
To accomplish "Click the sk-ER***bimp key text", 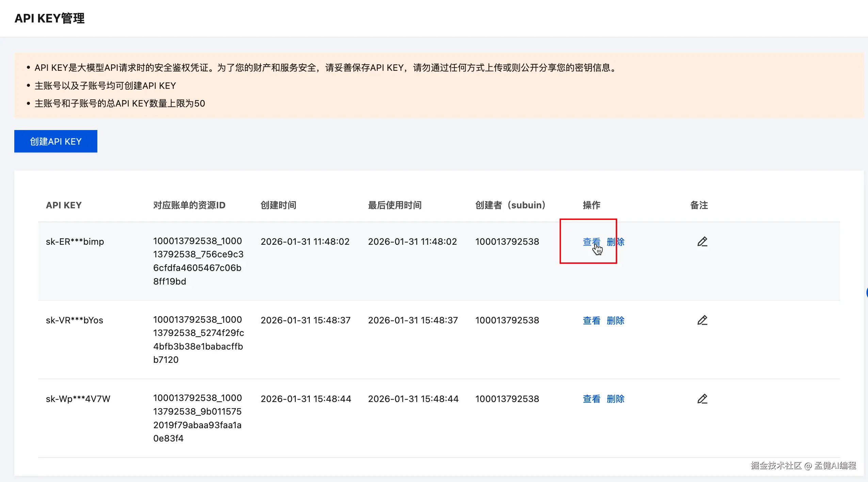I will 75,242.
